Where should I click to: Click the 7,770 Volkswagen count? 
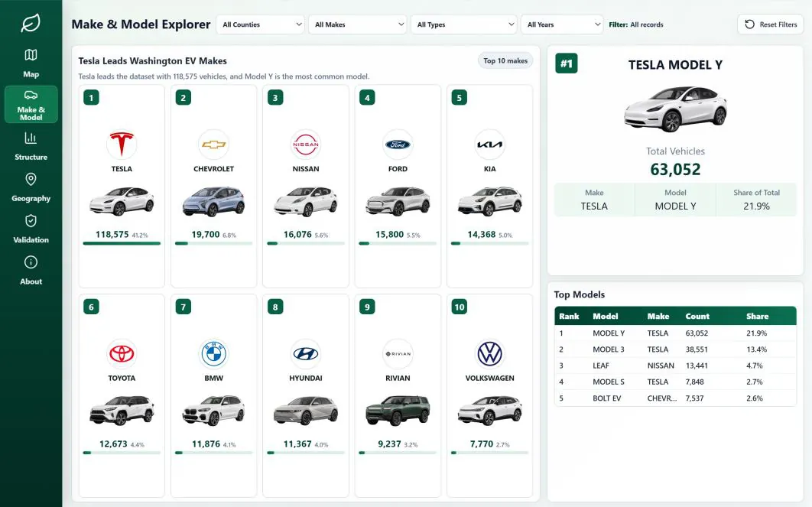point(481,444)
